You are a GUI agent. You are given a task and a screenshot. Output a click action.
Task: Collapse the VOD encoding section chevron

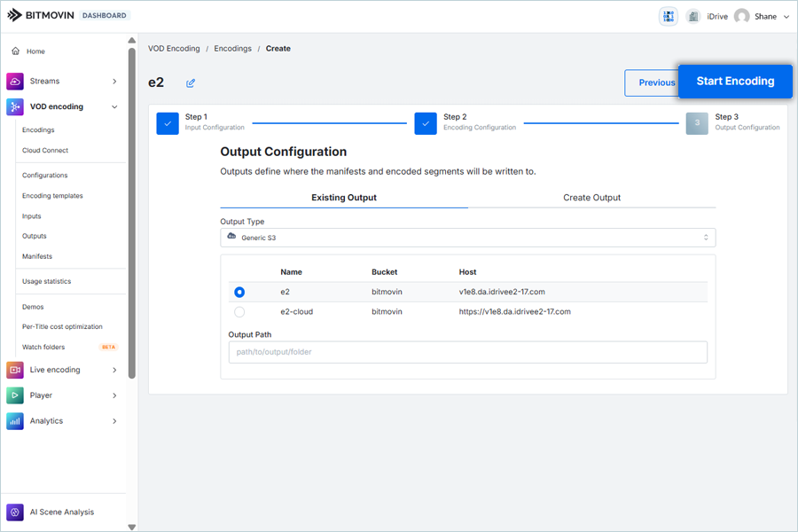[x=114, y=107]
